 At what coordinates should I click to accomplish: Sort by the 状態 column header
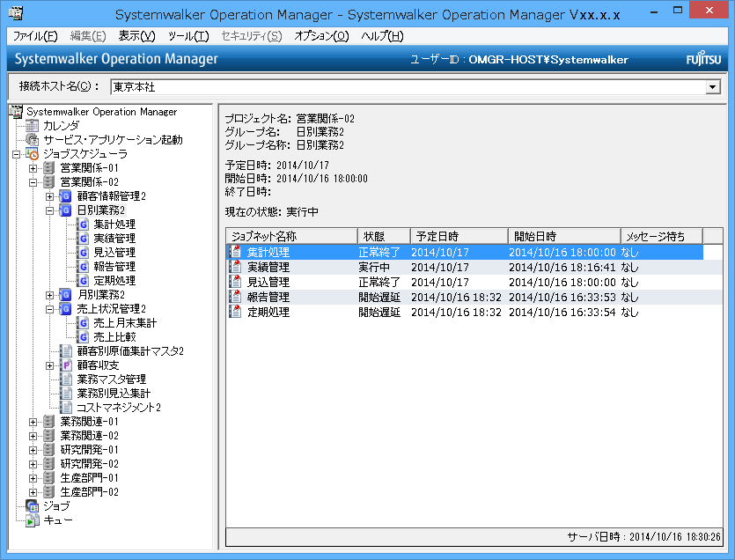pos(383,236)
